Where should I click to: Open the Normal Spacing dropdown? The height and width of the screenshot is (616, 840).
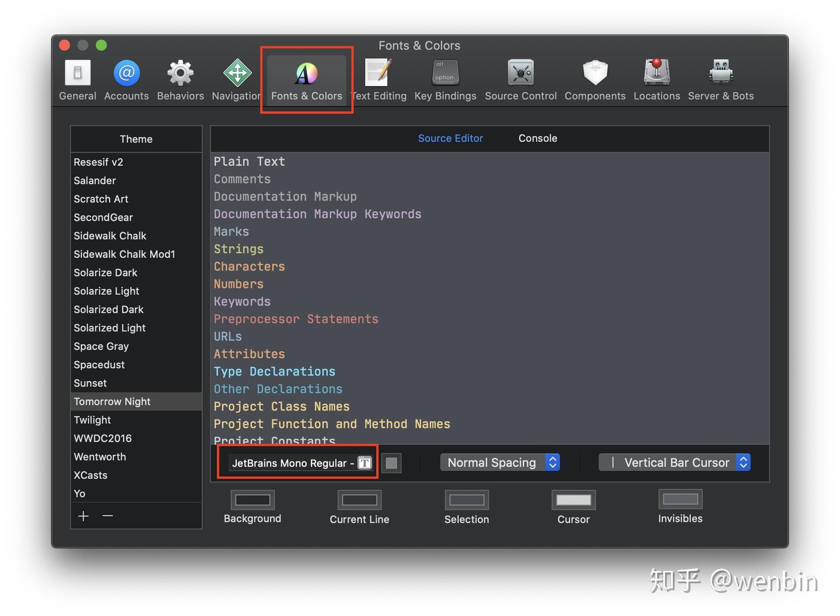500,463
